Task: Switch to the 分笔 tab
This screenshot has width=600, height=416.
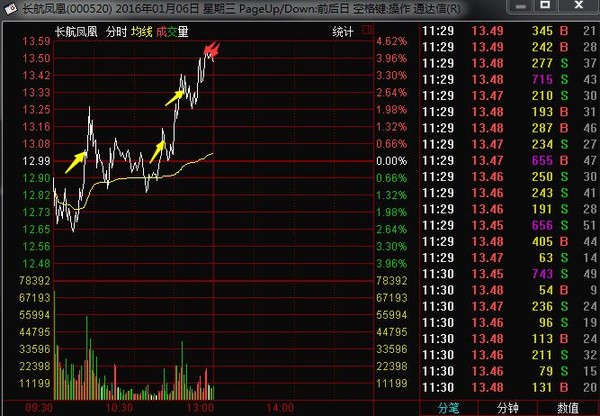Action: point(448,408)
